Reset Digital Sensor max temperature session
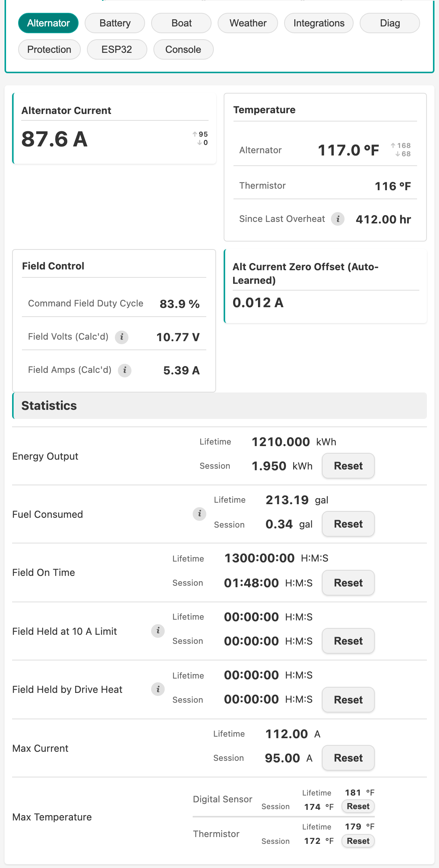Viewport: 439px width, 868px height. tap(358, 806)
